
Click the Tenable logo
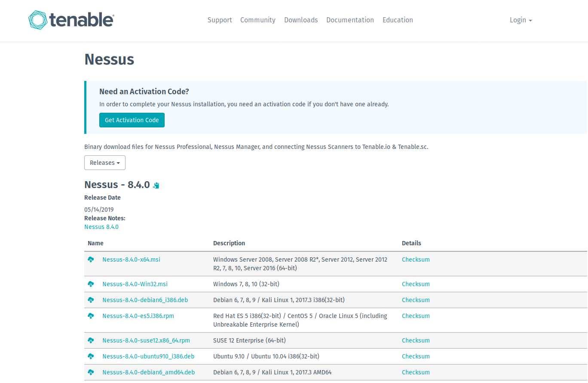click(x=71, y=20)
